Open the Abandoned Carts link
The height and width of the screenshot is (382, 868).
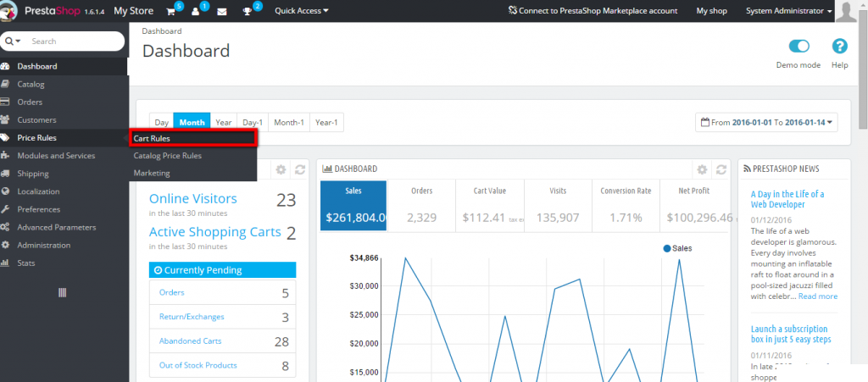pos(190,341)
